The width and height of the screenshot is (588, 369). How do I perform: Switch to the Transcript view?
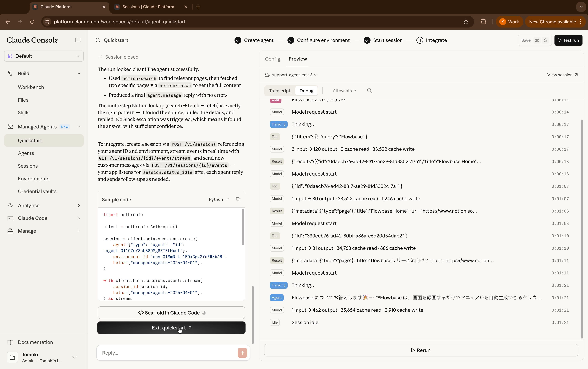[x=280, y=91]
